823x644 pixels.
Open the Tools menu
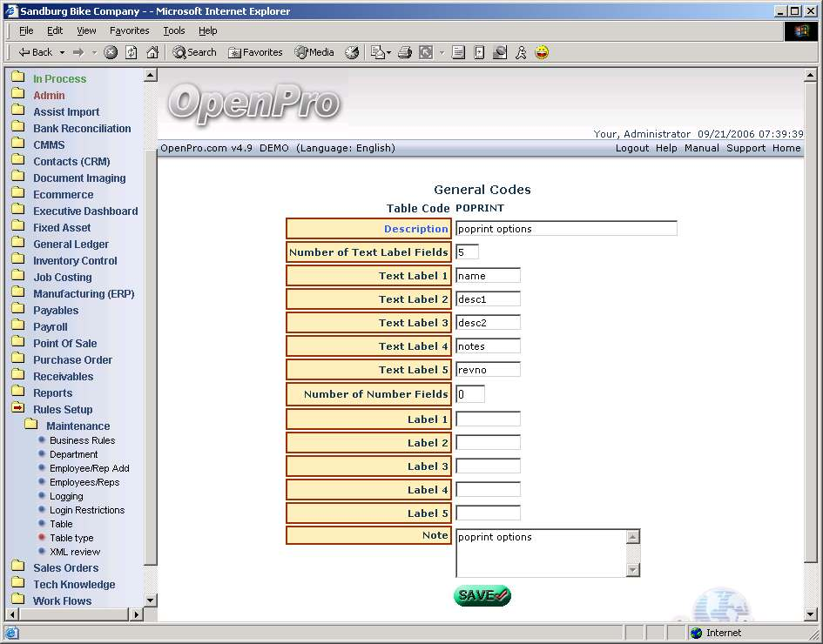174,30
